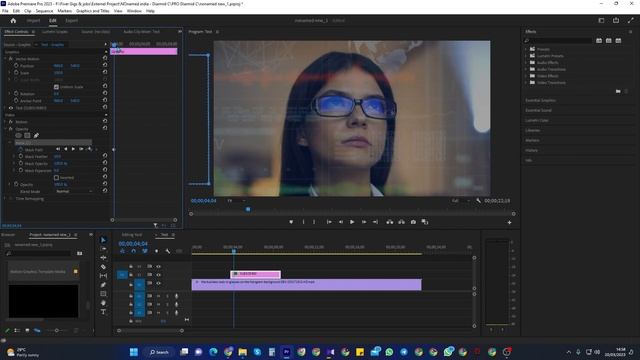
Task: Toggle the Inverted mask checkbox
Action: 56,178
